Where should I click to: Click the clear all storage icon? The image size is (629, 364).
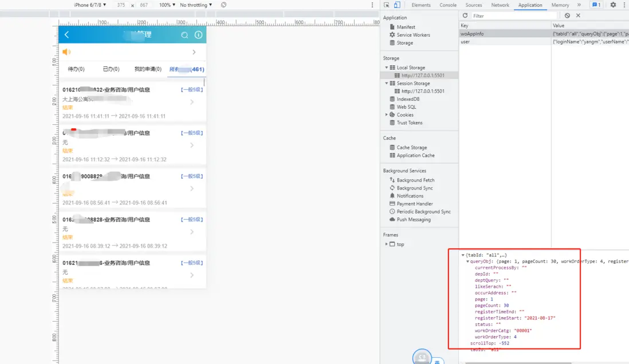(567, 15)
